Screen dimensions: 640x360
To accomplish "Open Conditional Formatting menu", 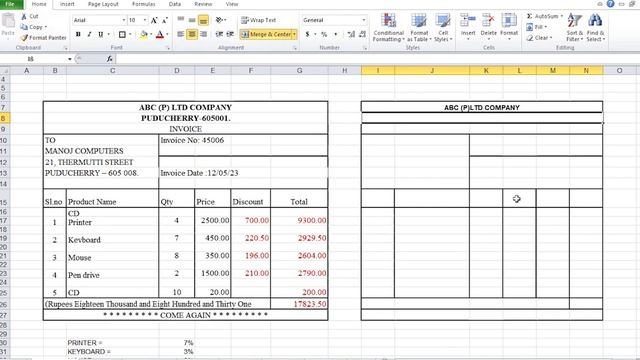I will click(389, 27).
